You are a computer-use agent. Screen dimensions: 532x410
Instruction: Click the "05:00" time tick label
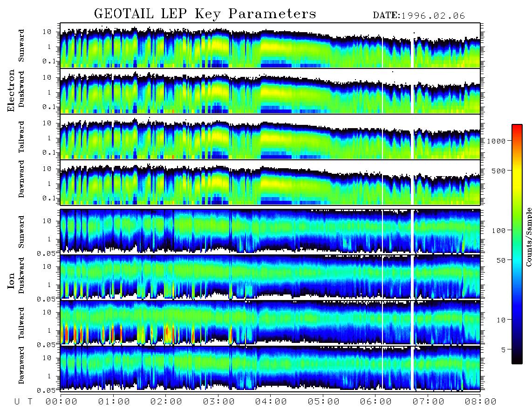[x=324, y=402]
